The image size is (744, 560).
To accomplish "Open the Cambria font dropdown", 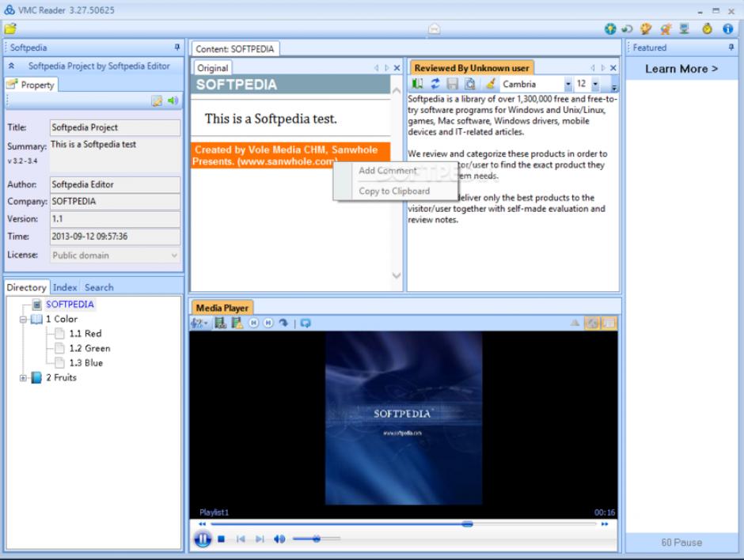I will click(x=568, y=85).
